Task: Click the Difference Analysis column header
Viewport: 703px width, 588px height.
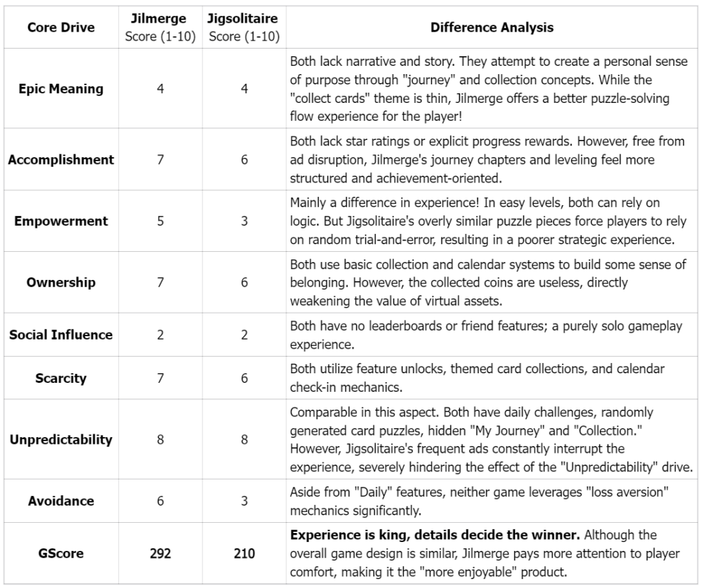Action: 492,28
